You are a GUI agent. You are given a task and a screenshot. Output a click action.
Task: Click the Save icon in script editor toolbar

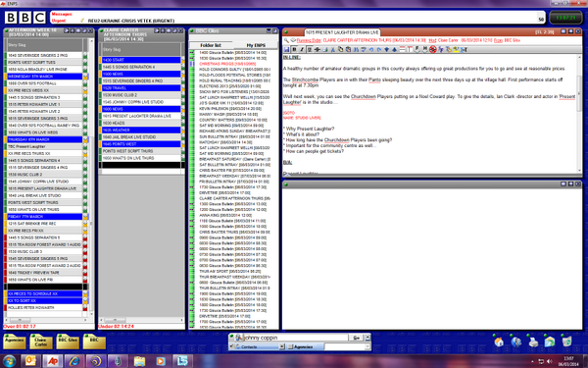(286, 49)
